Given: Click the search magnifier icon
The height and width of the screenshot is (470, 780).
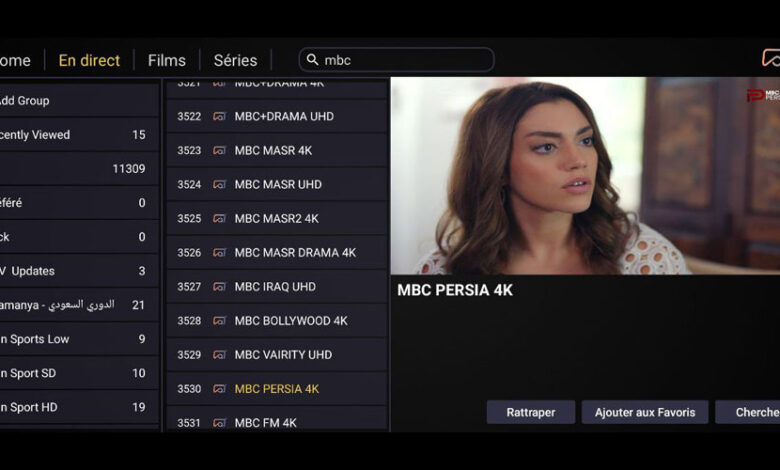Looking at the screenshot, I should [x=312, y=60].
